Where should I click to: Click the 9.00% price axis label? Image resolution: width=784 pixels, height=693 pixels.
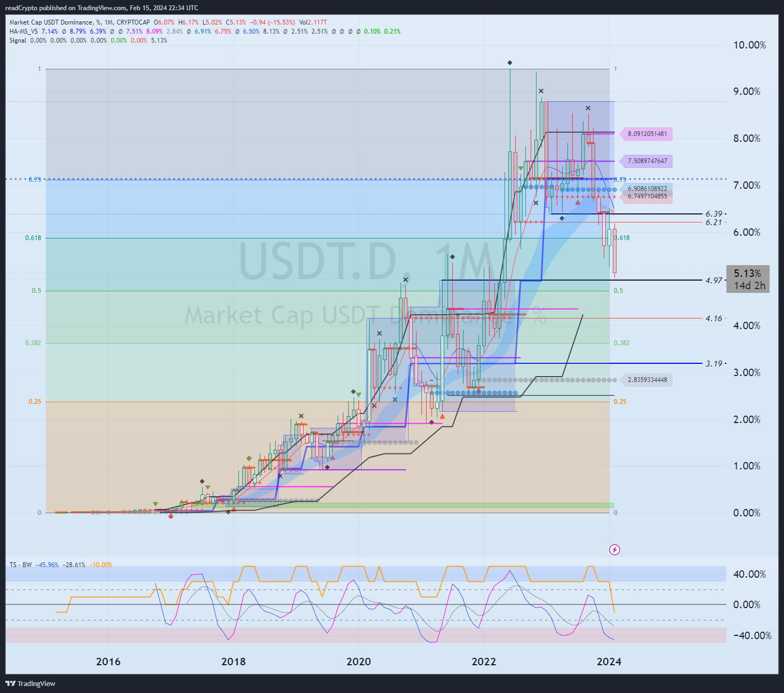[x=747, y=91]
